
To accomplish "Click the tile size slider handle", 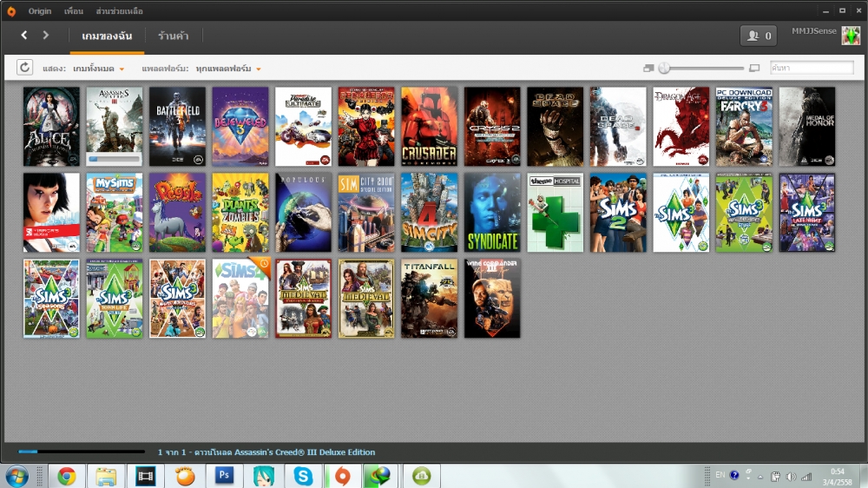I will (664, 68).
